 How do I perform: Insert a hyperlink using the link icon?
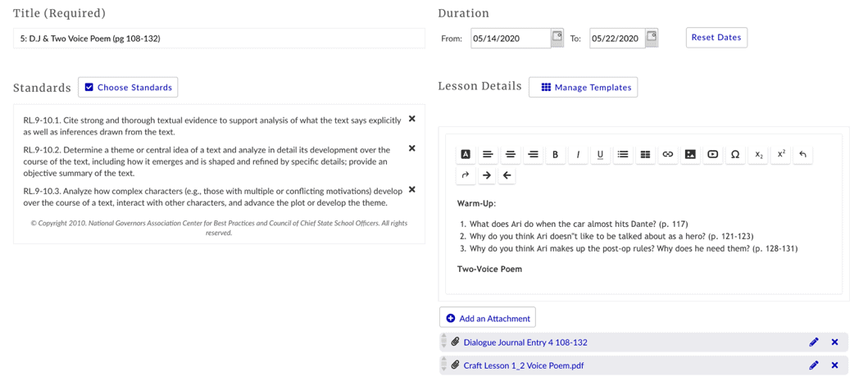pos(668,154)
